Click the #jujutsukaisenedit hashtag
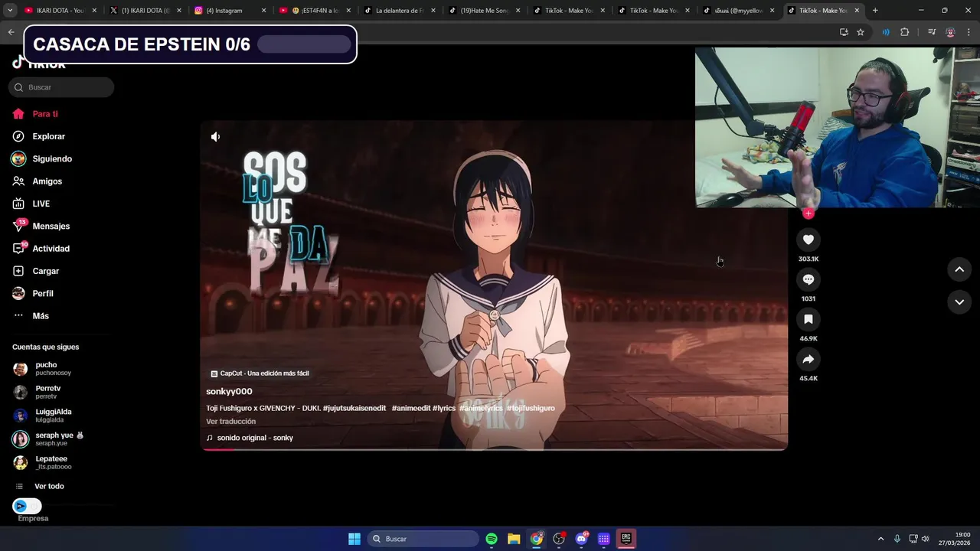This screenshot has width=980, height=551. click(354, 408)
